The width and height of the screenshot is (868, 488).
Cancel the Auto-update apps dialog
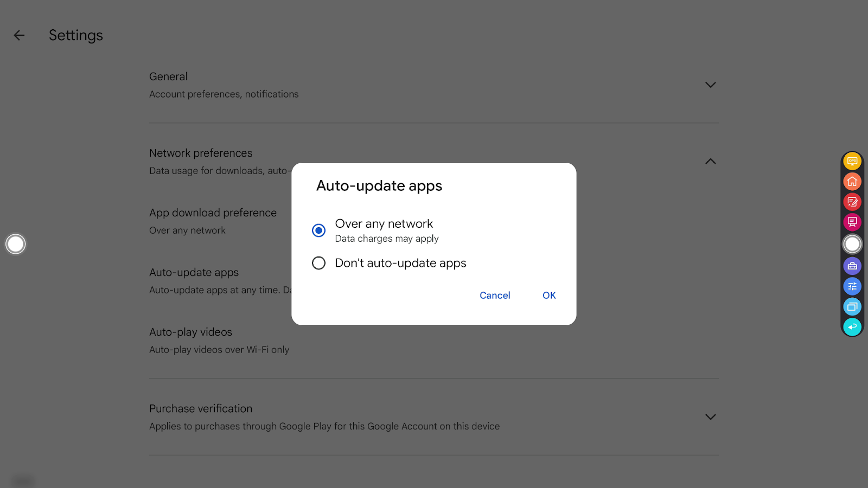click(495, 296)
